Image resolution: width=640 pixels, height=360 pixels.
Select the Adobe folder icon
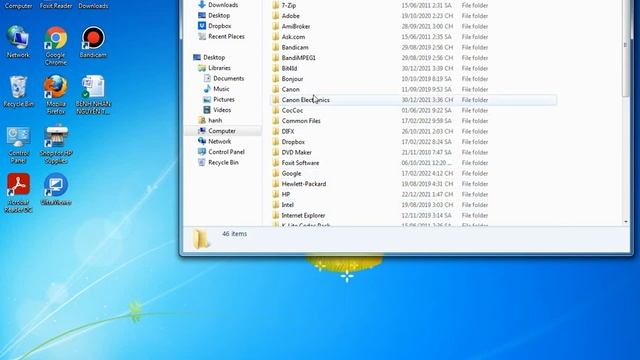[276, 16]
